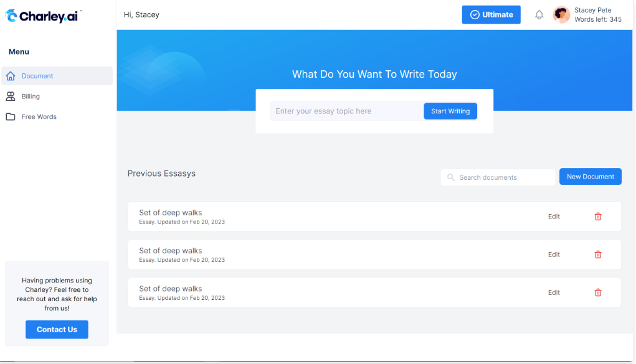Screen dimensions: 636x364
Task: Edit the first Set of deep walks essay
Action: click(x=553, y=217)
